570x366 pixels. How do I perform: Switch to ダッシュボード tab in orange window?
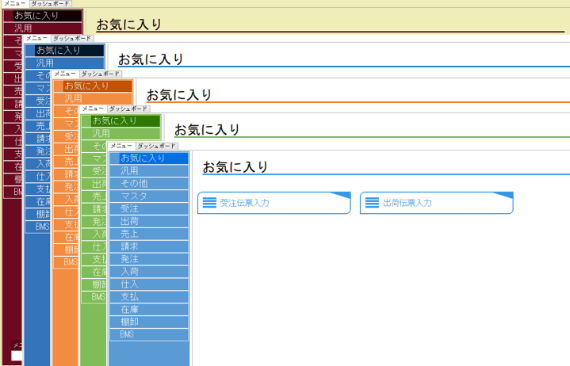click(100, 74)
